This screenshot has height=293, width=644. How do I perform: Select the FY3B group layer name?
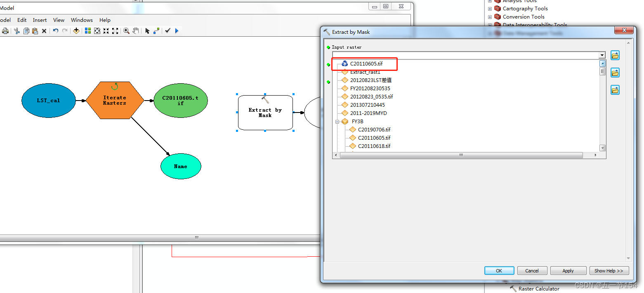click(357, 122)
